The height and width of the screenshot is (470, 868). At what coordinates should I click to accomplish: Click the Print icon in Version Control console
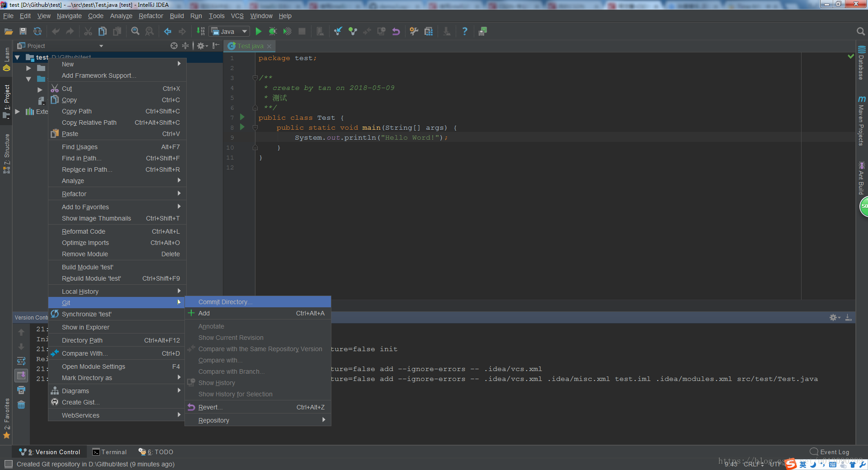click(21, 390)
